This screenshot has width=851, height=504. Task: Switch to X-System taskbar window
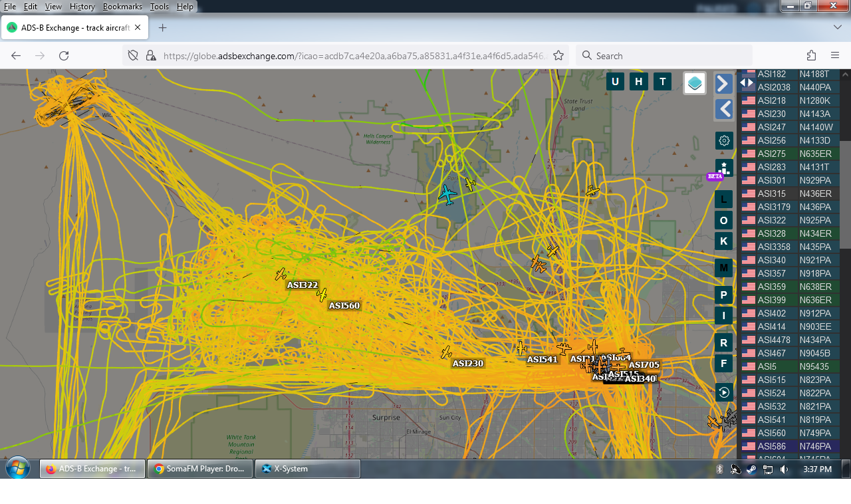[307, 469]
